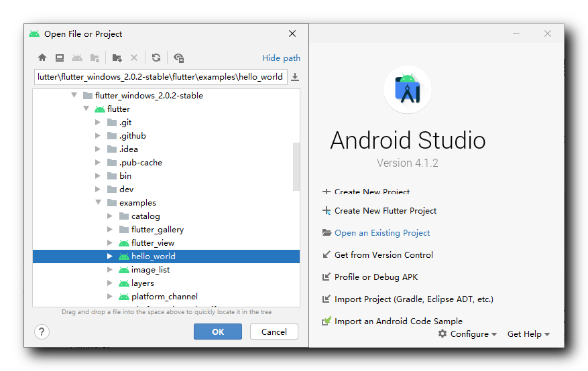The height and width of the screenshot is (371, 588).
Task: Click the Configure gear icon
Action: pyautogui.click(x=443, y=333)
